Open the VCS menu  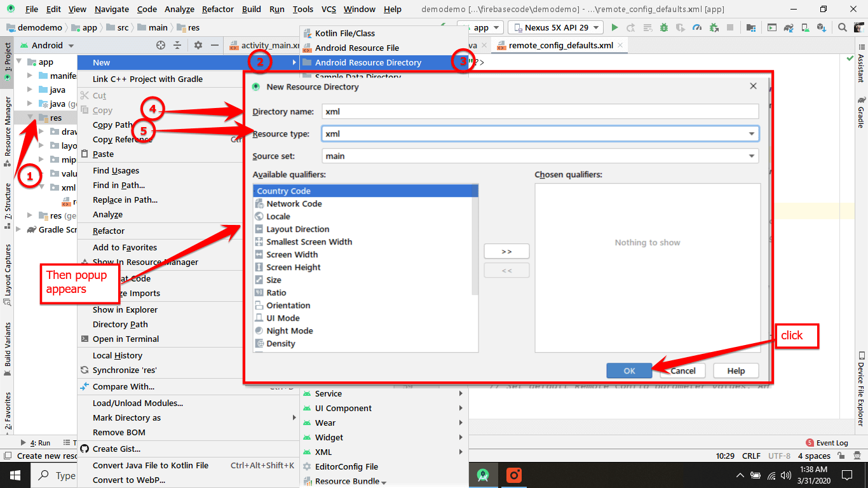(329, 9)
